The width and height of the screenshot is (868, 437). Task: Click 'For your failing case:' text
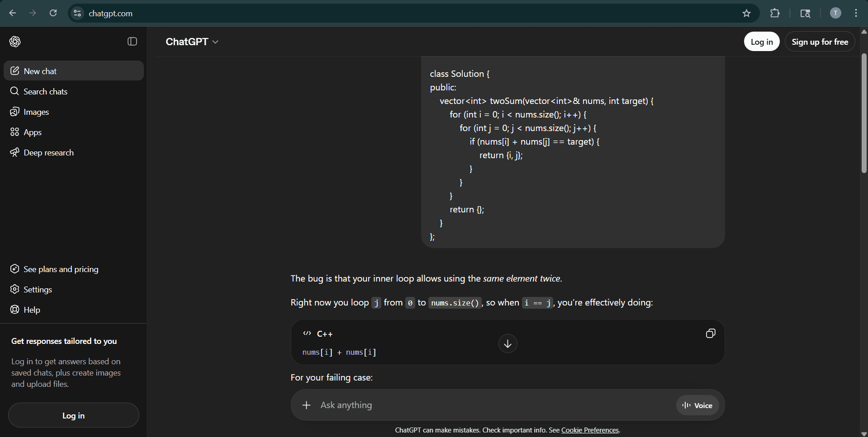pos(332,377)
